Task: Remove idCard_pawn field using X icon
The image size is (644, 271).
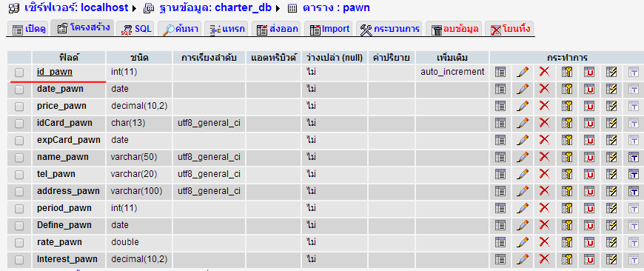Action: [544, 123]
